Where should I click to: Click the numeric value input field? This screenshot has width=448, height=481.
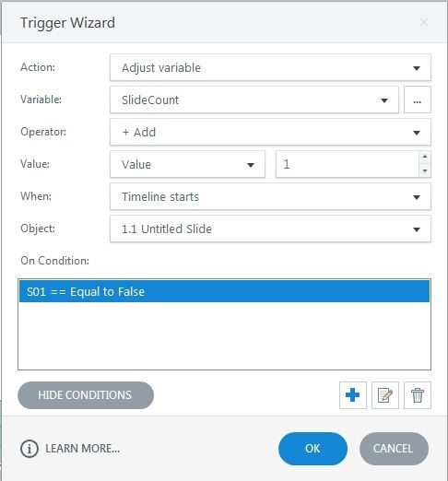348,164
